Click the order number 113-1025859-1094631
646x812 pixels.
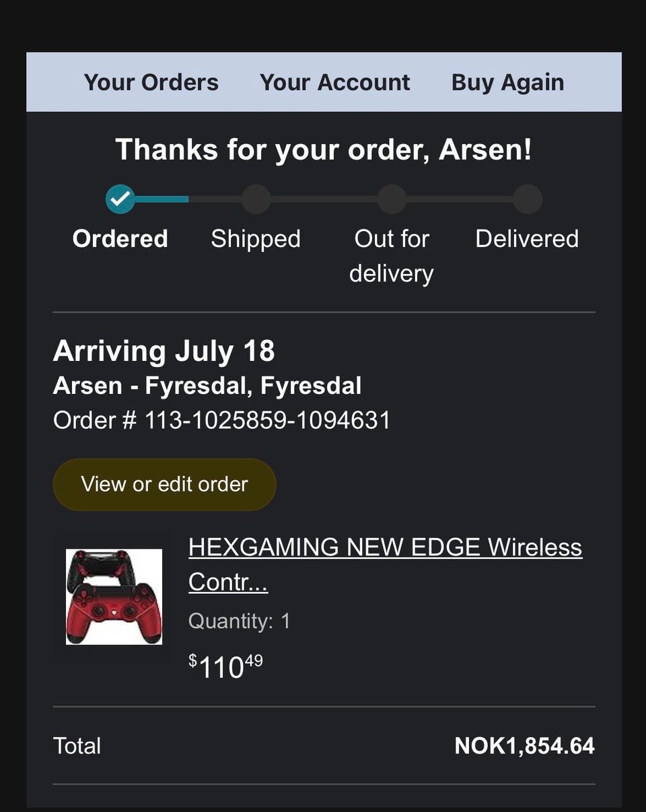[267, 420]
